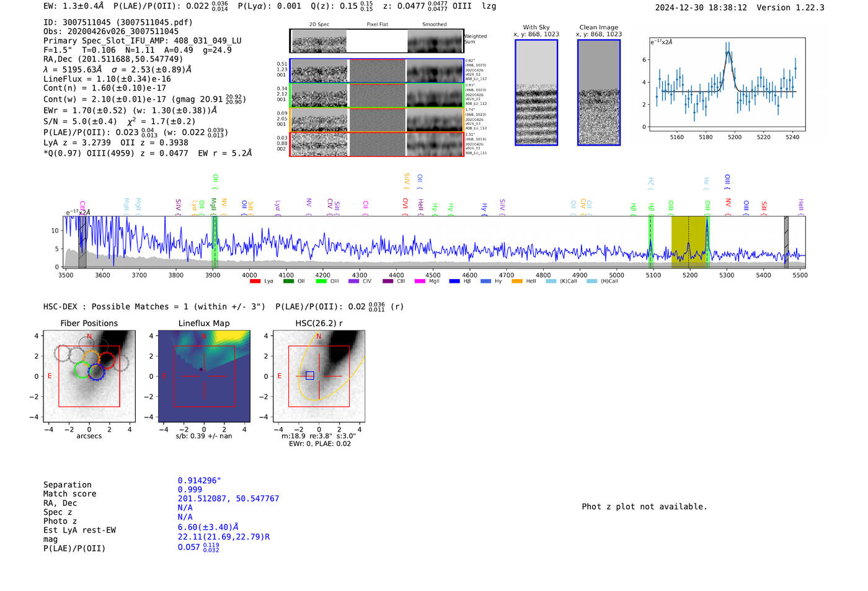Open the With Sky image thumbnail
The height and width of the screenshot is (591, 868).
pyautogui.click(x=536, y=92)
